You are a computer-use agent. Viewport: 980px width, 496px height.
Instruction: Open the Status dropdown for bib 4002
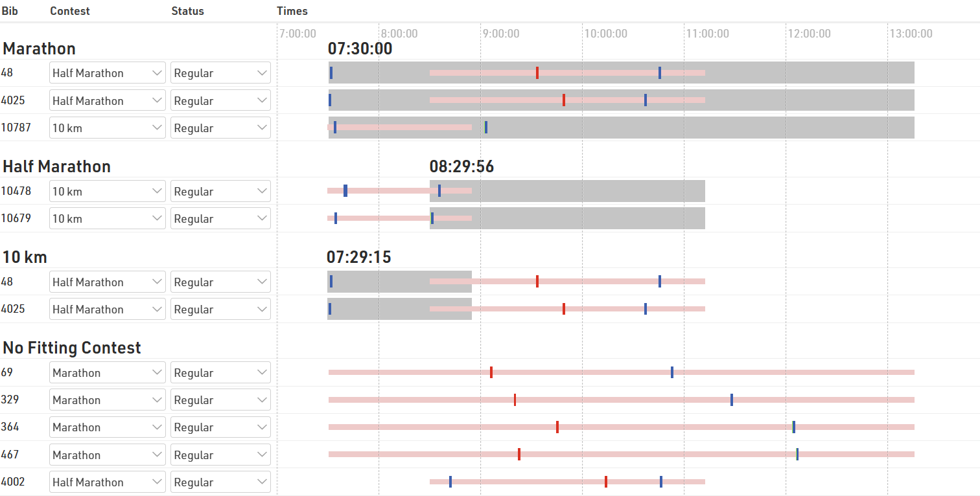tap(220, 482)
